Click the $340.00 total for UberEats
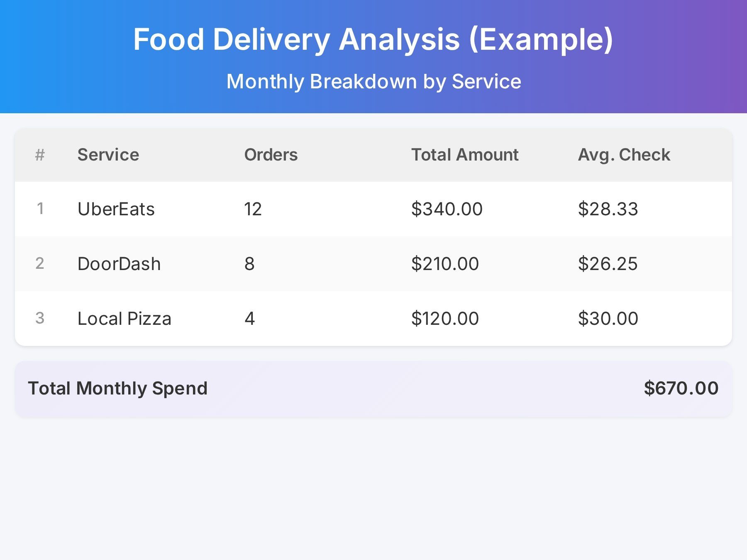 tap(446, 209)
